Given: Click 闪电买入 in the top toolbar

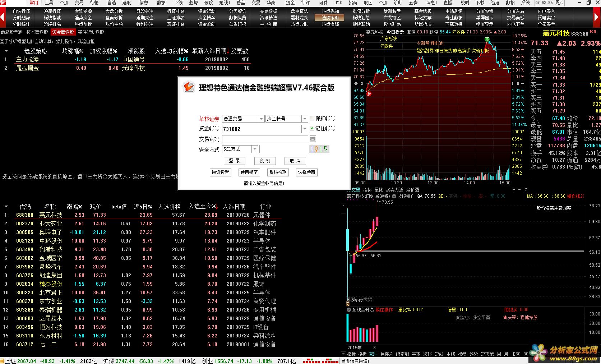Looking at the screenshot, I should [x=546, y=11].
